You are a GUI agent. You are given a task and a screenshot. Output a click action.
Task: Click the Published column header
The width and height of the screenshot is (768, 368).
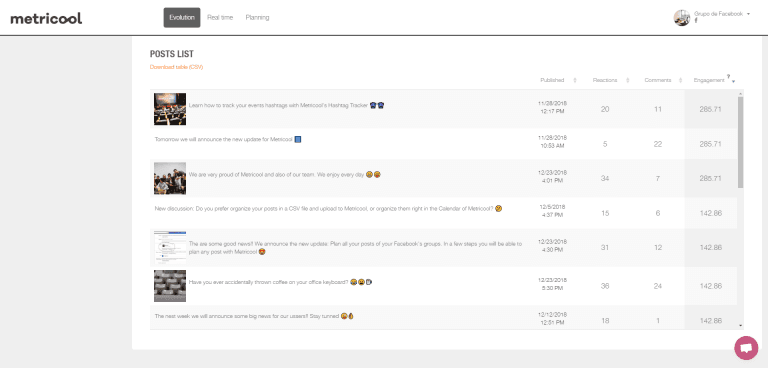click(552, 80)
